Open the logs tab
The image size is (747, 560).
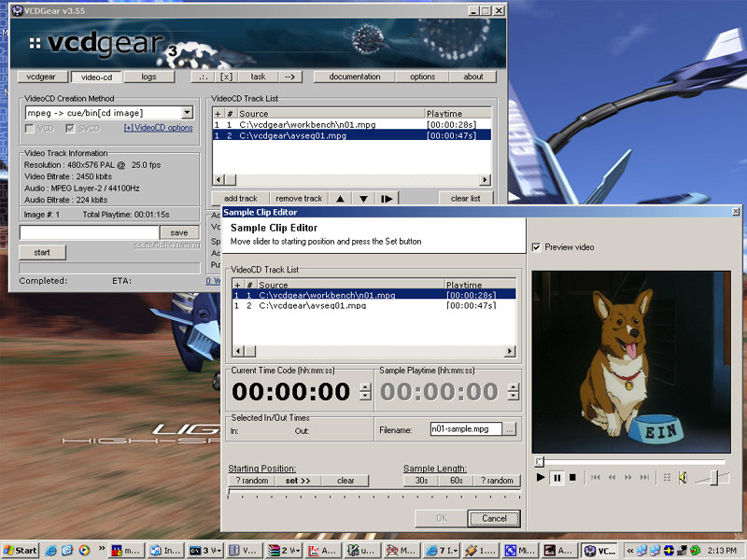[x=148, y=77]
